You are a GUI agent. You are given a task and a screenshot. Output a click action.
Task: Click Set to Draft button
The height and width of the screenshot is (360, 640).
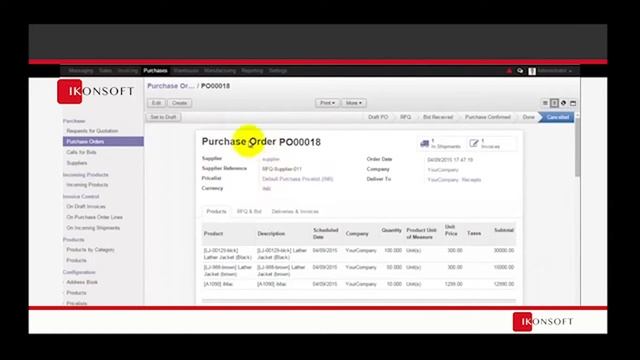pyautogui.click(x=163, y=117)
